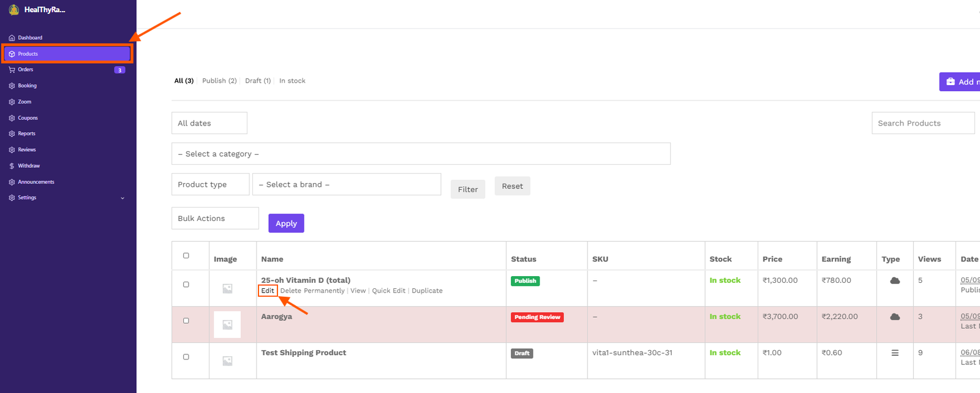Open Reports from the sidebar
The width and height of the screenshot is (980, 393).
point(27,133)
